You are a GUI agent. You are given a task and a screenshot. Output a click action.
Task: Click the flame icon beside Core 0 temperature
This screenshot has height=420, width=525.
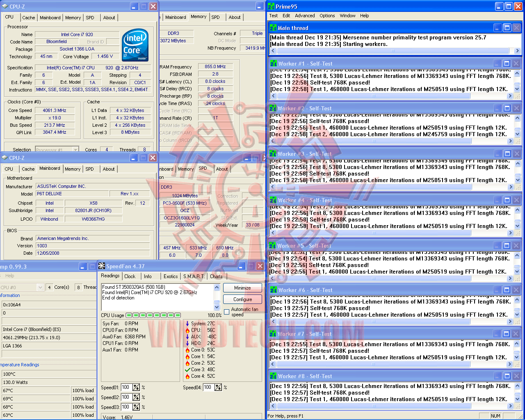[187, 350]
